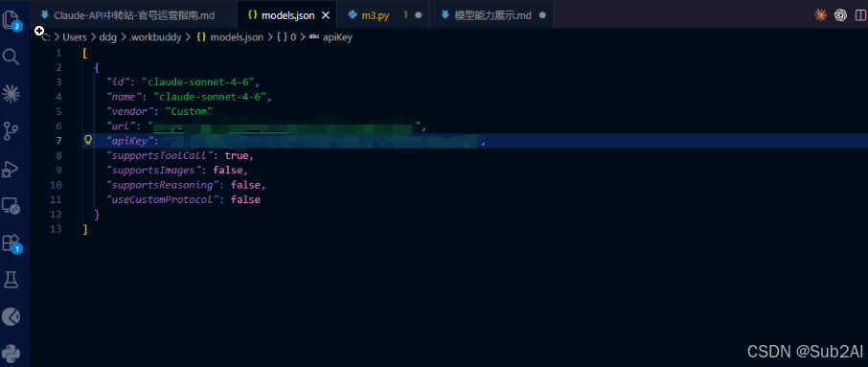Click the unsaved dot on m3.py tab
The height and width of the screenshot is (367, 868).
point(419,15)
